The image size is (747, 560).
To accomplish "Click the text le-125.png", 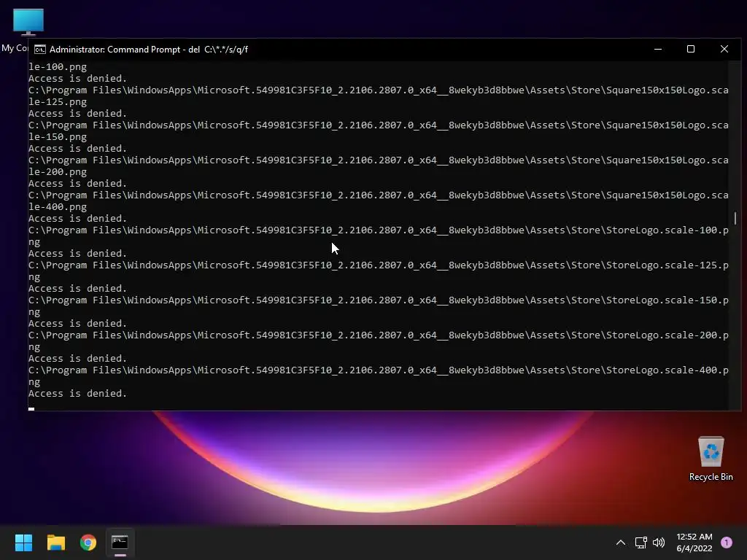I will click(58, 102).
